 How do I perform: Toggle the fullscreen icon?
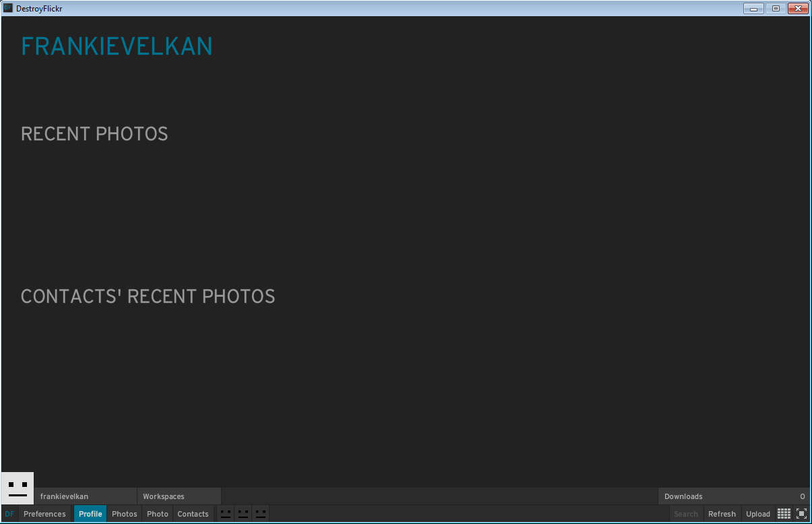point(801,514)
